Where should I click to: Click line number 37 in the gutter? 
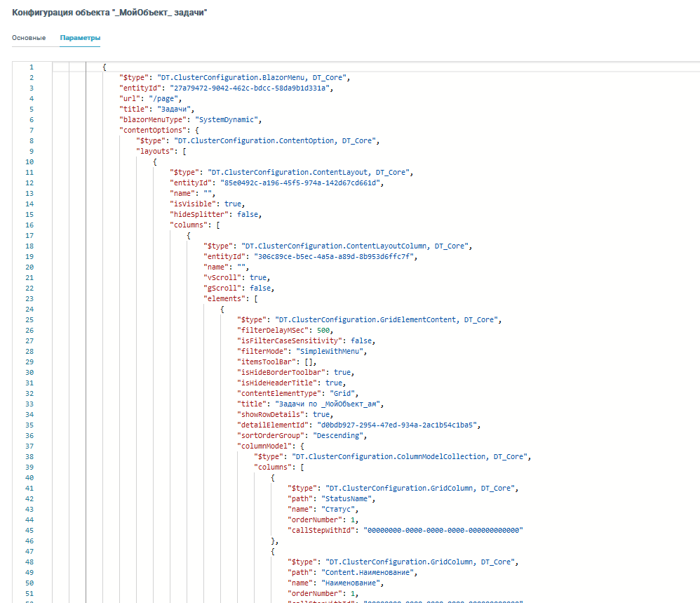point(30,446)
